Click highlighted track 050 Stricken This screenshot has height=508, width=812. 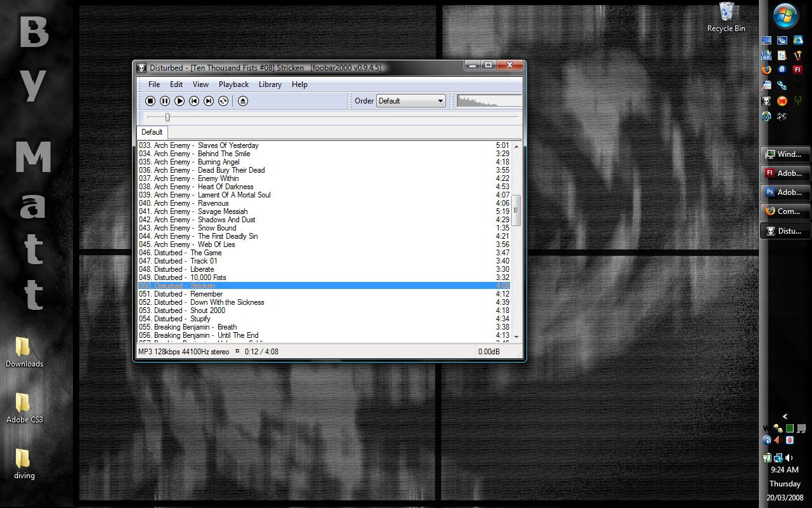point(324,286)
